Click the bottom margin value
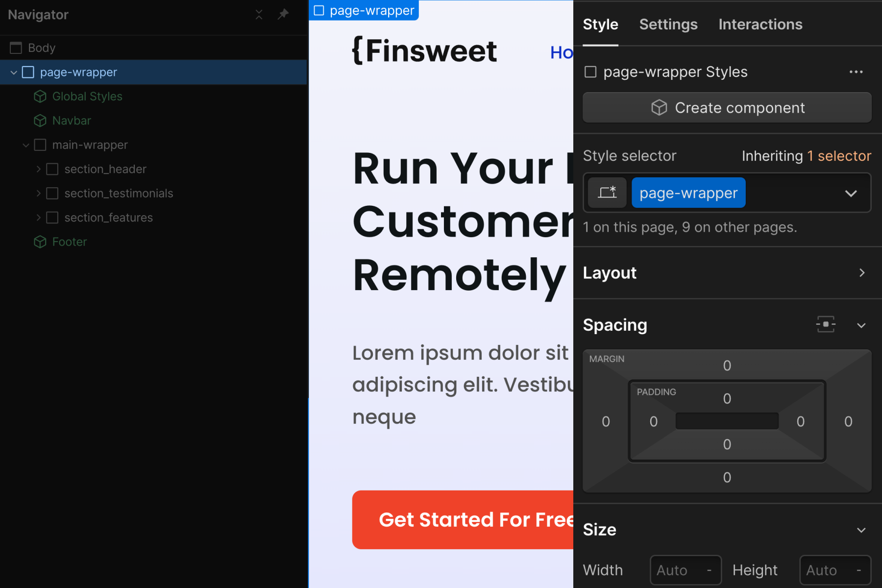Screen dimensions: 882x588 pos(727,477)
